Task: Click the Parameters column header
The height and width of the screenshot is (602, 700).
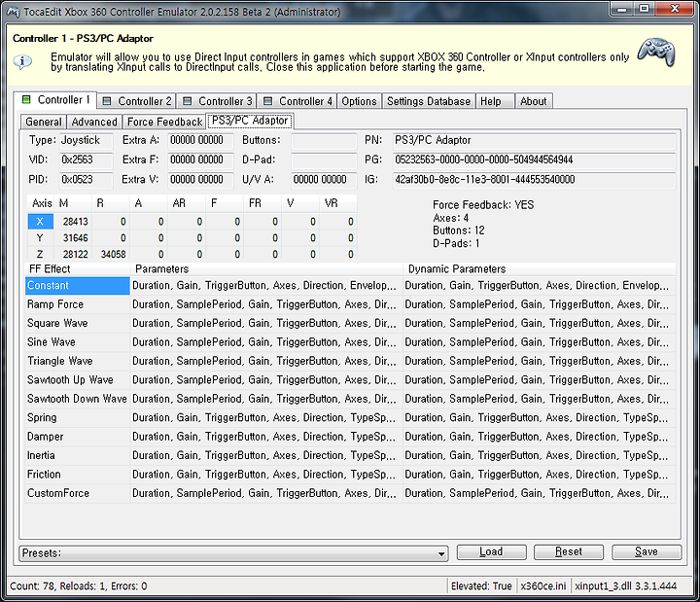Action: [x=266, y=268]
